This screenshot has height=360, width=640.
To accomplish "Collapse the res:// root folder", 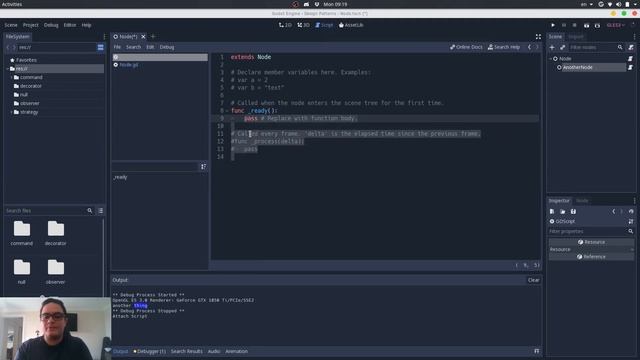I will (x=7, y=69).
